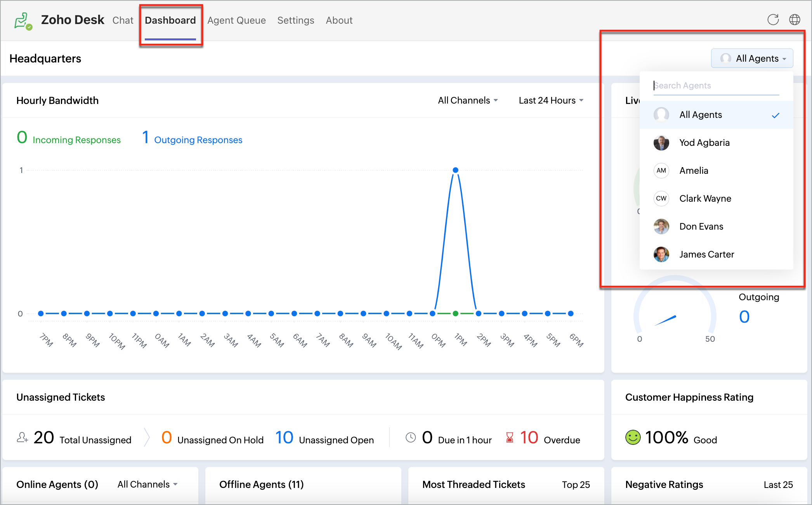The image size is (812, 505).
Task: Open All Channels filter in Hourly Bandwidth
Action: pos(467,100)
